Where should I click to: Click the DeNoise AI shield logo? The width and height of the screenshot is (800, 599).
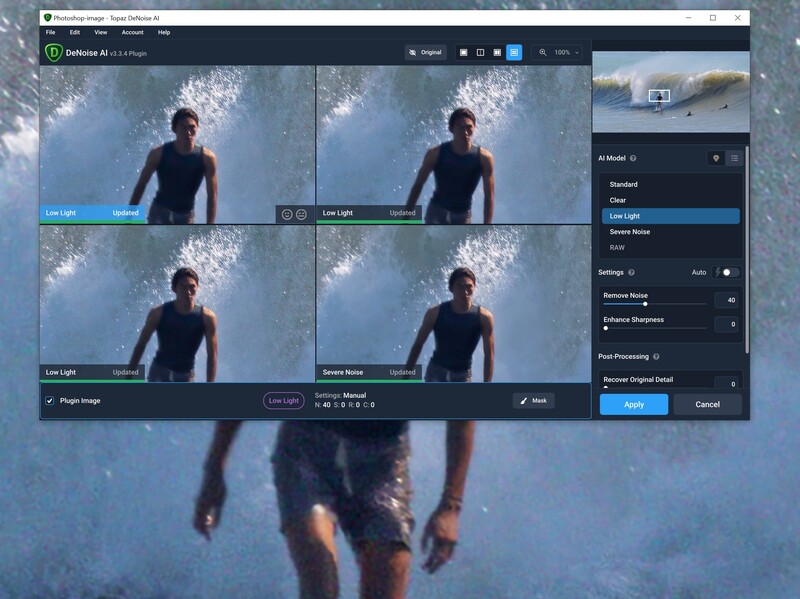coord(54,53)
